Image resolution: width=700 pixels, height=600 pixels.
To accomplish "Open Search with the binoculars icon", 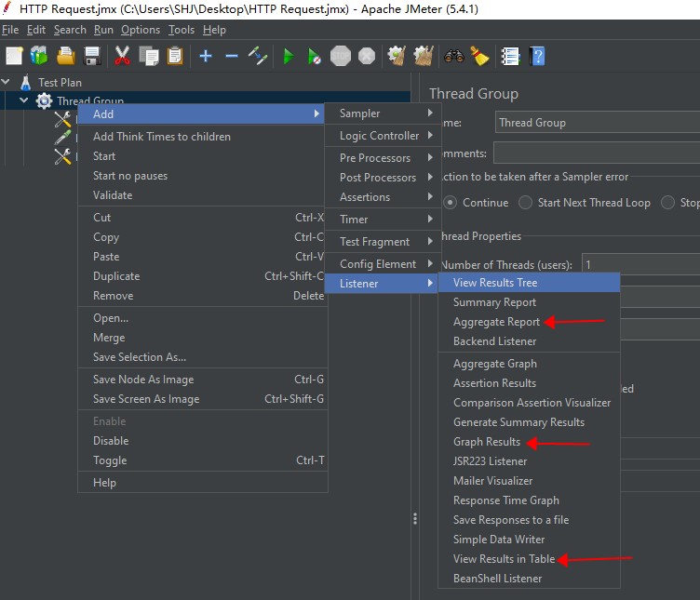I will 453,56.
